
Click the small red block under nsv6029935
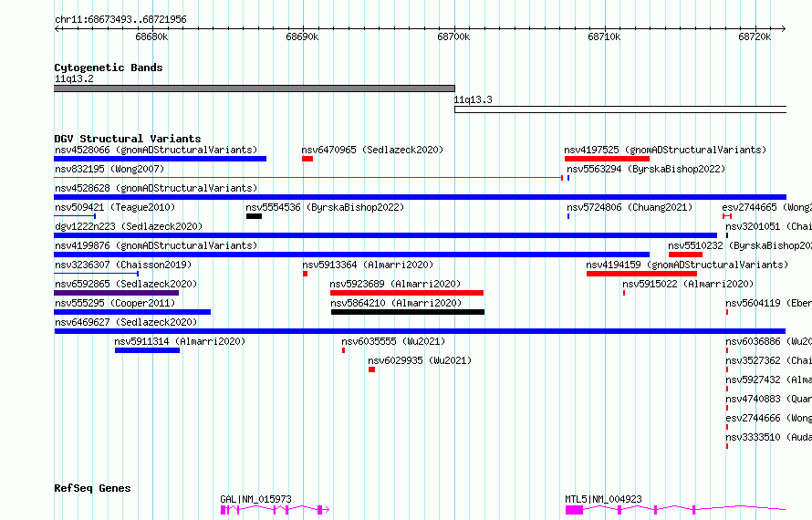pyautogui.click(x=372, y=369)
